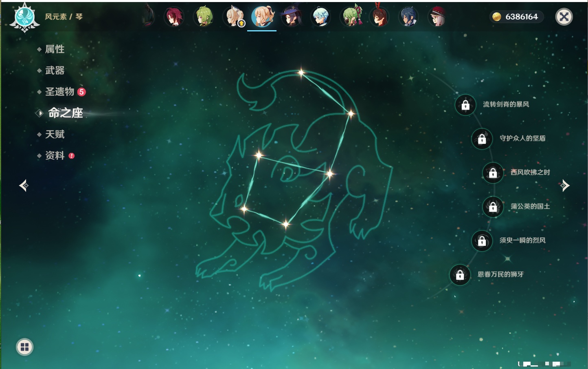Go to previous character with left arrow

click(x=24, y=186)
